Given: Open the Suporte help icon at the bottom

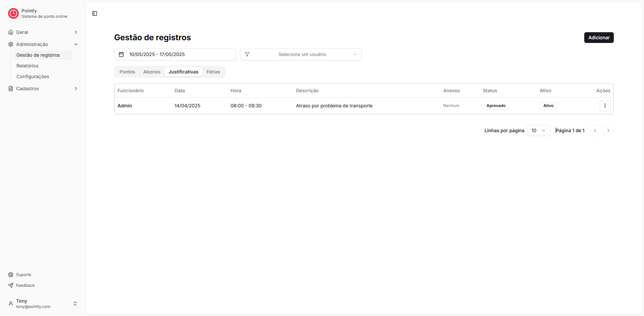Looking at the screenshot, I should (x=11, y=274).
